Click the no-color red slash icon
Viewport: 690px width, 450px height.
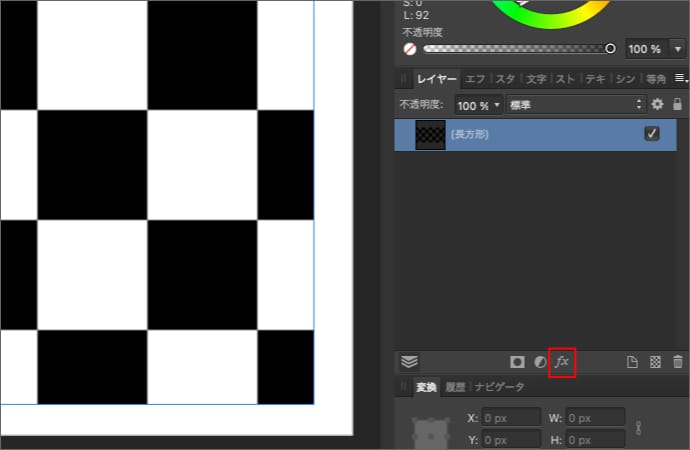tap(410, 48)
